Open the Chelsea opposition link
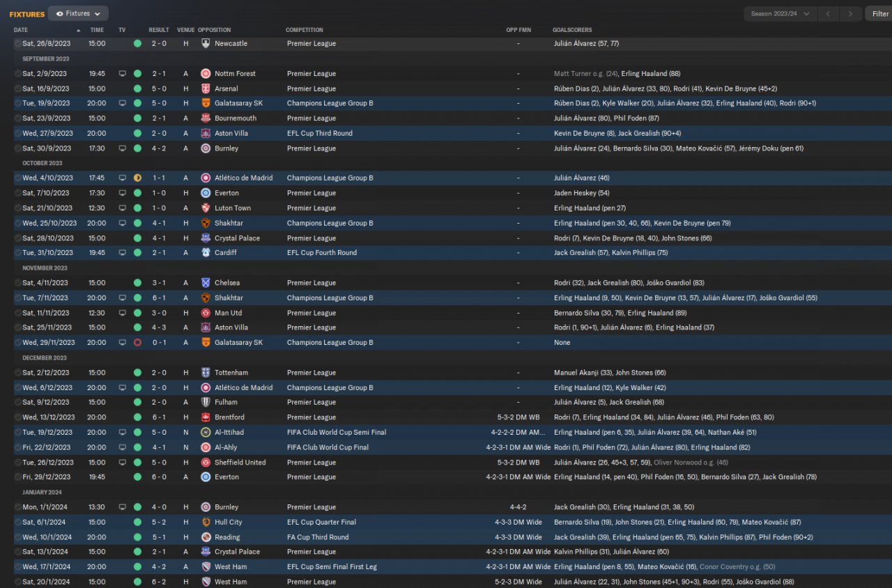Image resolution: width=892 pixels, height=588 pixels. (x=227, y=283)
